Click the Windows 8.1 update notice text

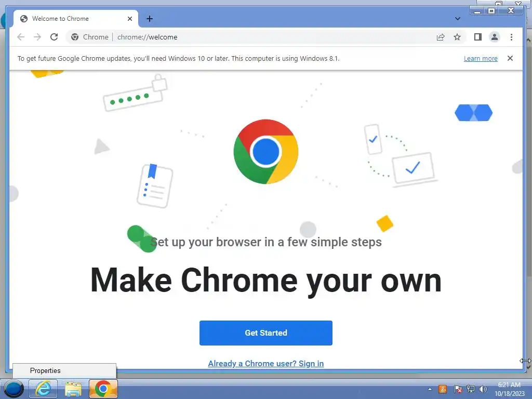[x=179, y=58]
